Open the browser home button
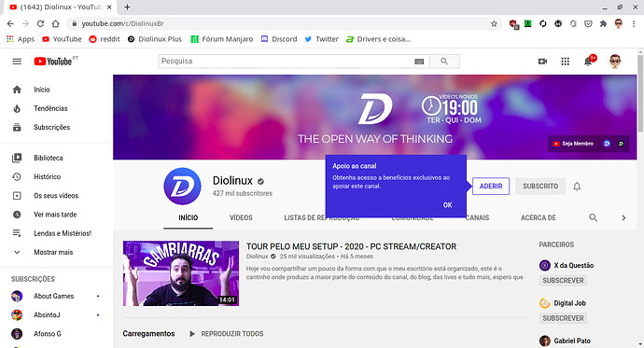Screen dimensions: 644x348 click(55, 24)
